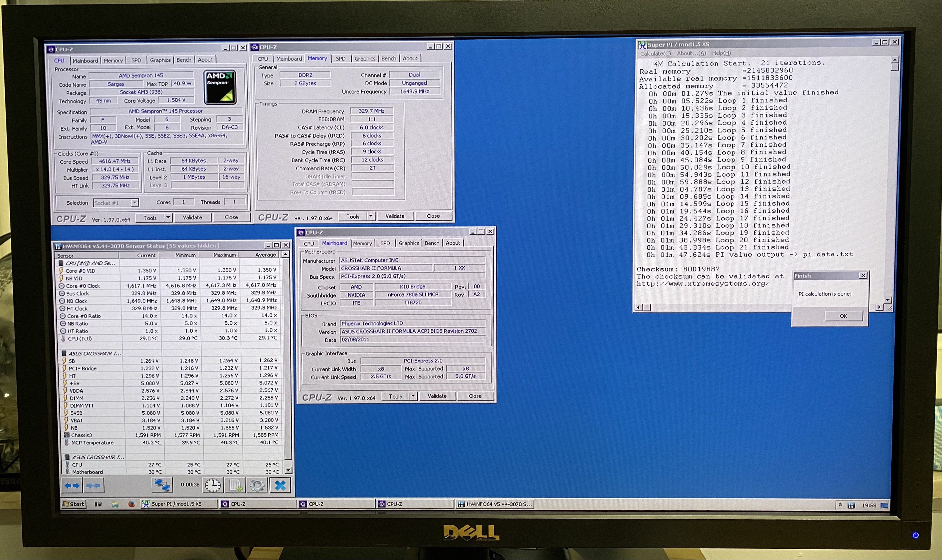Click HWiNFO64 v5.44-3070 taskbar button
942x560 pixels.
tap(495, 504)
